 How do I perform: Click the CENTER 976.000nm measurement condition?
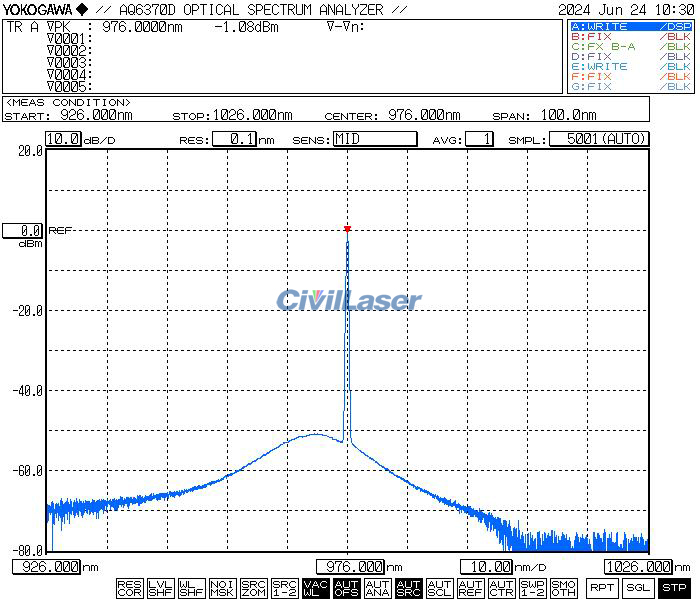pyautogui.click(x=392, y=115)
